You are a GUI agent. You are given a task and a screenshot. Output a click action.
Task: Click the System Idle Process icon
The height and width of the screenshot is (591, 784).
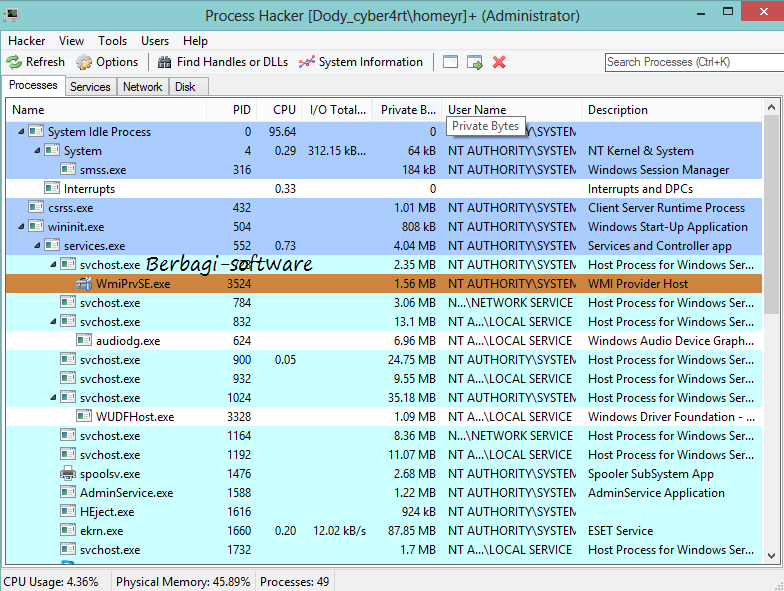[x=36, y=132]
